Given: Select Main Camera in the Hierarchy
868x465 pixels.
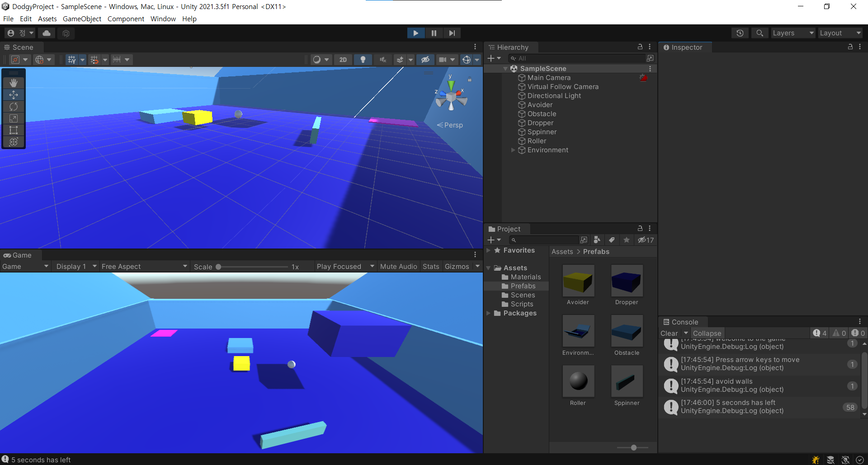Looking at the screenshot, I should click(548, 78).
